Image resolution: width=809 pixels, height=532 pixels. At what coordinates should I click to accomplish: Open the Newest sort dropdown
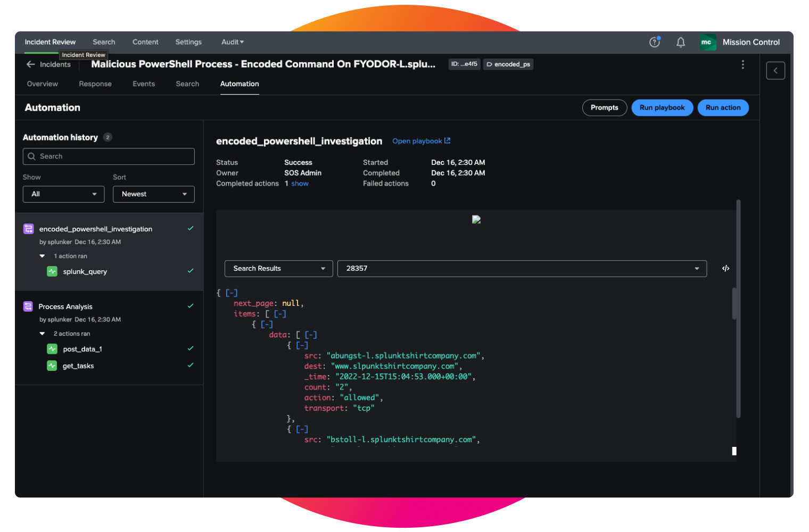[x=153, y=194]
